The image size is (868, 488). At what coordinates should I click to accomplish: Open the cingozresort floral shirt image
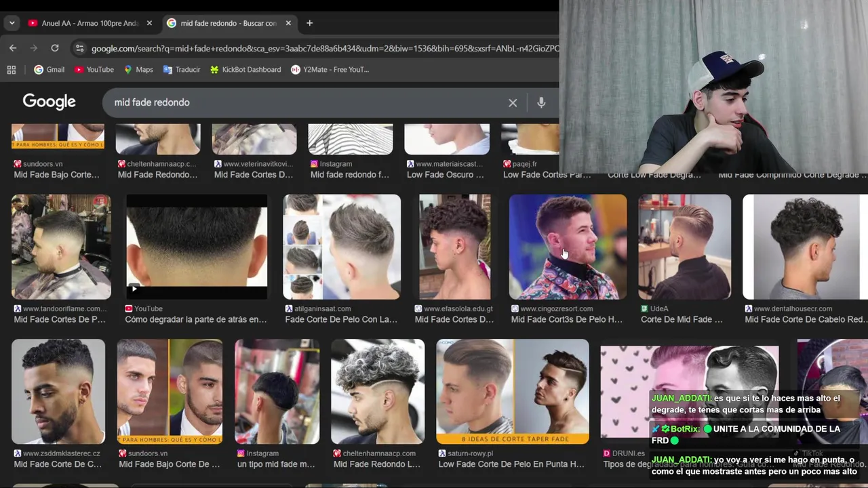[x=568, y=247]
